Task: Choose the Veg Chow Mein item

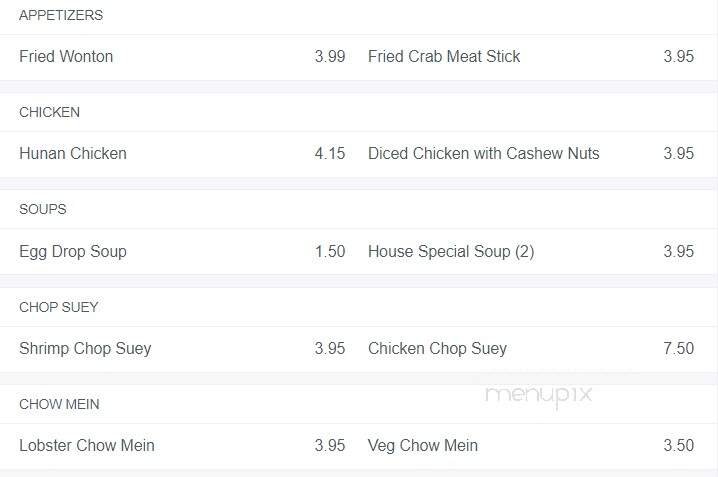Action: (x=423, y=446)
